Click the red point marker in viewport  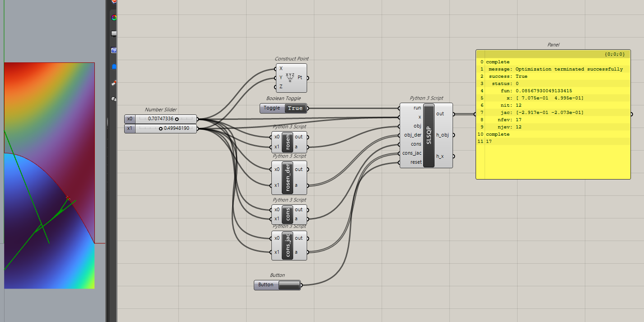68,198
